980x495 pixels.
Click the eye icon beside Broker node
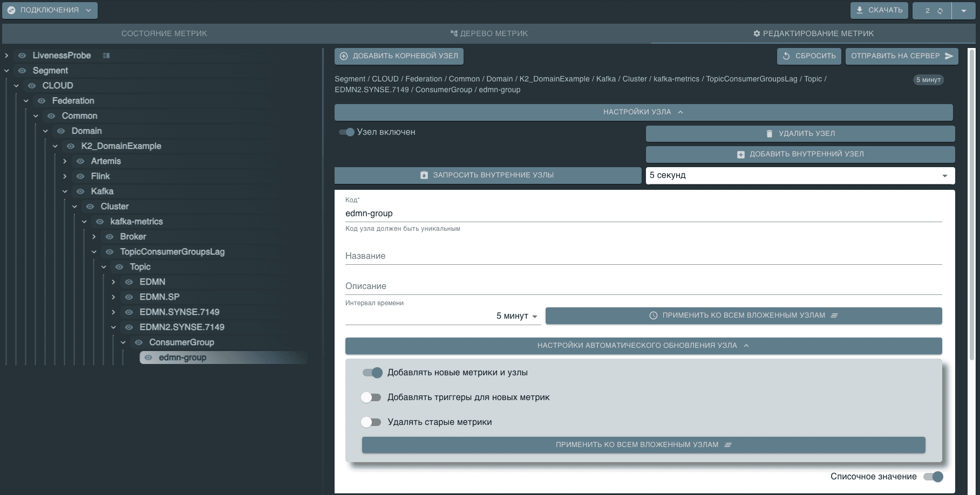(x=110, y=237)
